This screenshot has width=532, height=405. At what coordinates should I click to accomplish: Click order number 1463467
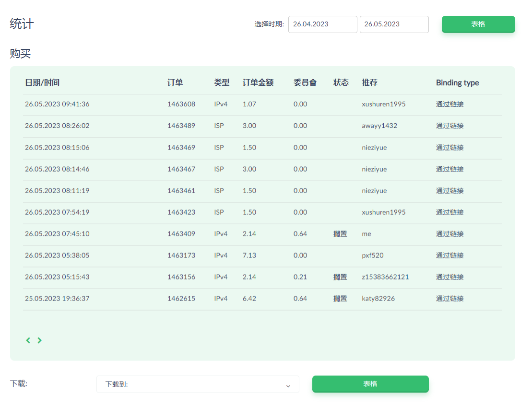(x=181, y=169)
